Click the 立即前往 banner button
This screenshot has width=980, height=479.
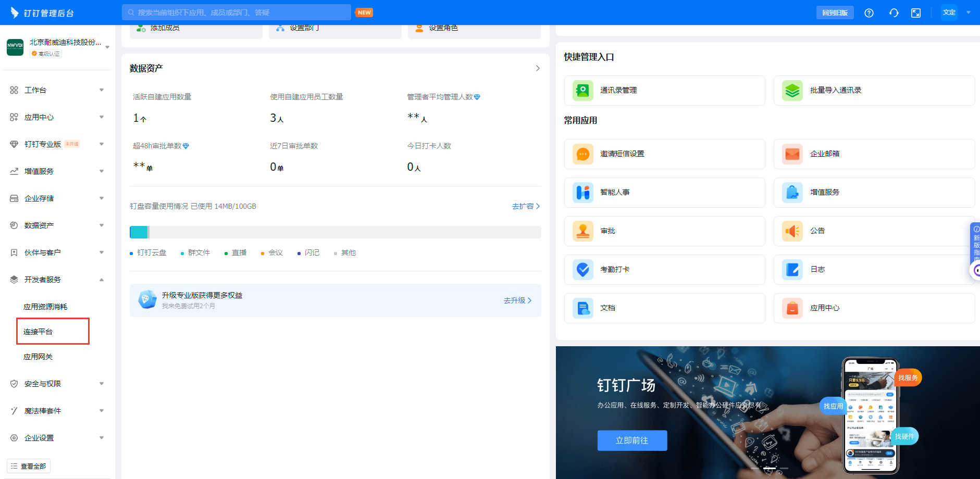[x=632, y=440]
